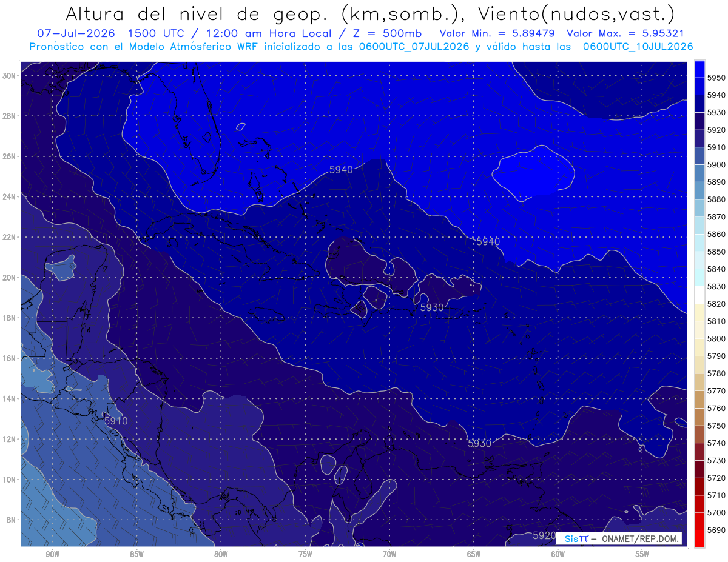Click the '8N' latitude axis label
The height and width of the screenshot is (562, 728).
click(x=12, y=520)
